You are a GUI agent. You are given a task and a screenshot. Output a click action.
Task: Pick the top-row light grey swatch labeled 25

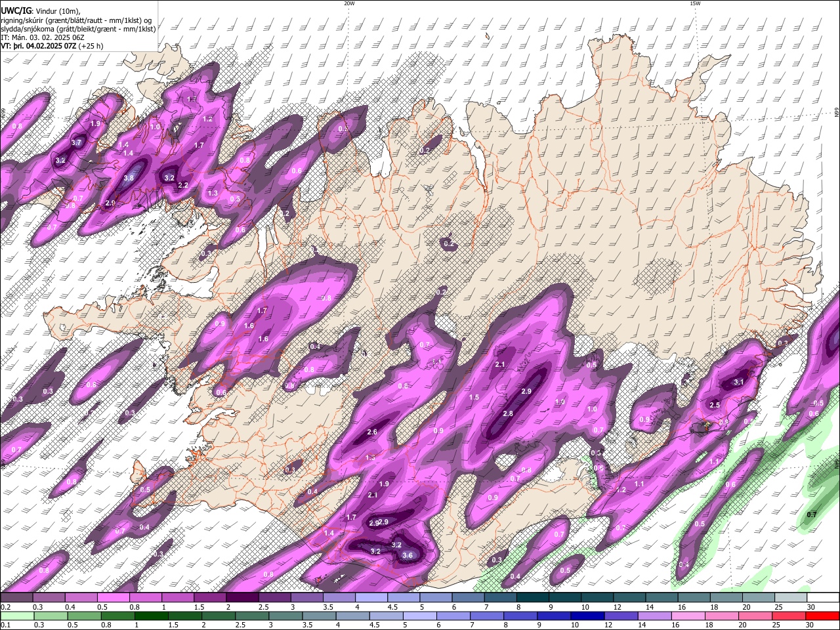click(x=791, y=598)
